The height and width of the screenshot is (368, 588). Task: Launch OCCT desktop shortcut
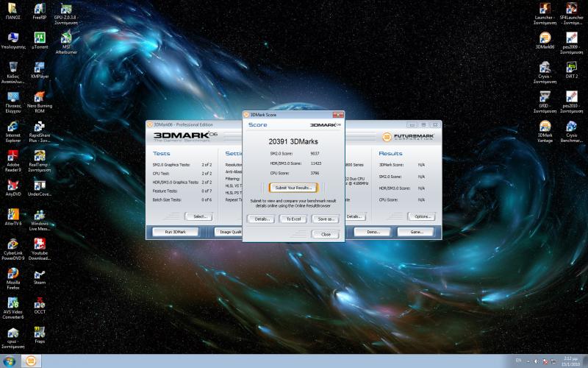click(x=40, y=305)
